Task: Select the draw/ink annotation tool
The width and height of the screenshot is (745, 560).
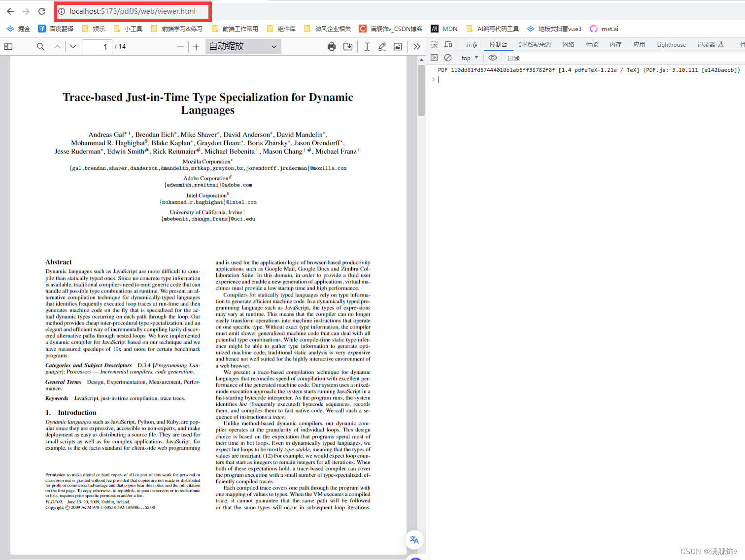Action: [x=382, y=46]
